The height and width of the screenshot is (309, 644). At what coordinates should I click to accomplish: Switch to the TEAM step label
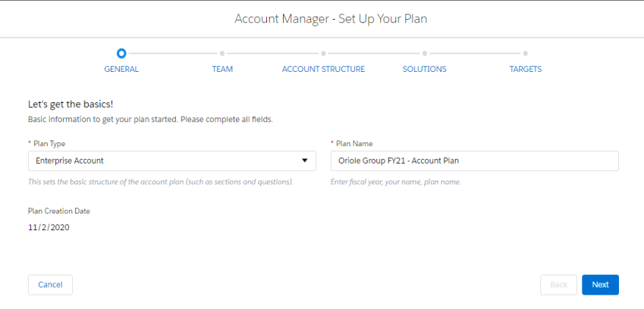[222, 69]
